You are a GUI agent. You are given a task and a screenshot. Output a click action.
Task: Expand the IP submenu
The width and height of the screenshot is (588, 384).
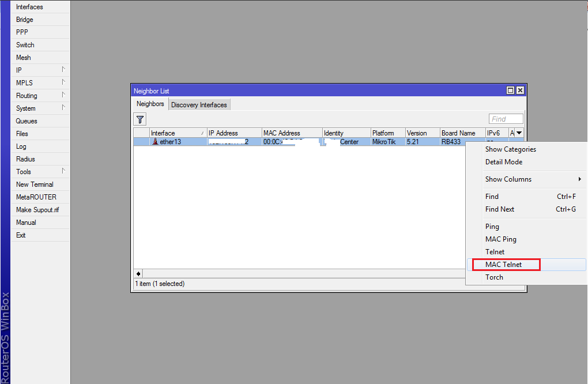(x=40, y=70)
